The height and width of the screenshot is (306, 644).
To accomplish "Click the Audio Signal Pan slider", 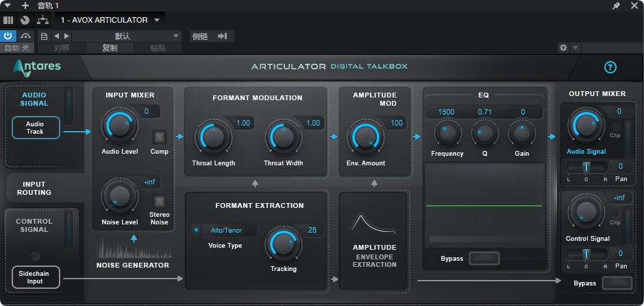I will tap(586, 167).
